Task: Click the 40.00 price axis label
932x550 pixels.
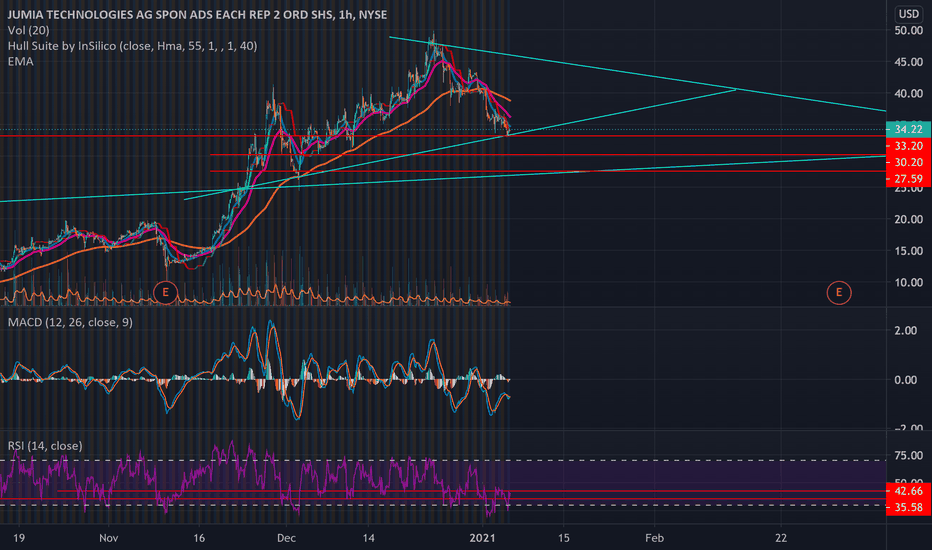Action: click(x=908, y=93)
